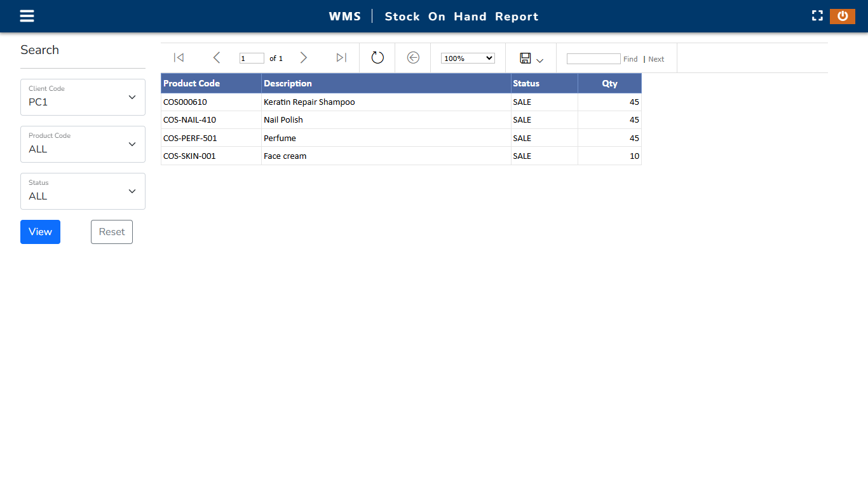The height and width of the screenshot is (488, 868).
Task: Open the save export menu
Action: click(531, 58)
